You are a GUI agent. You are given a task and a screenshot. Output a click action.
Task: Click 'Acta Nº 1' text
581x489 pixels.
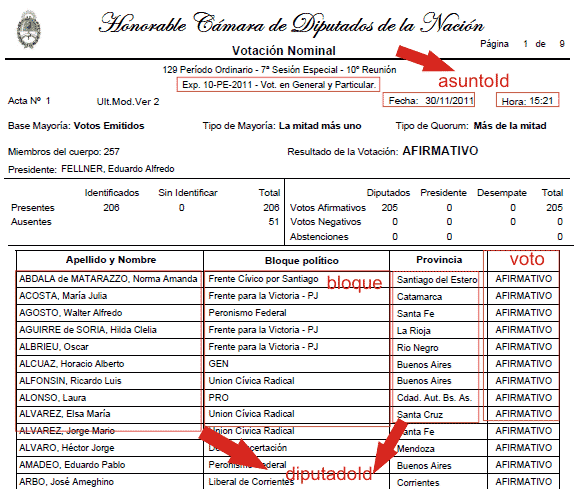29,101
